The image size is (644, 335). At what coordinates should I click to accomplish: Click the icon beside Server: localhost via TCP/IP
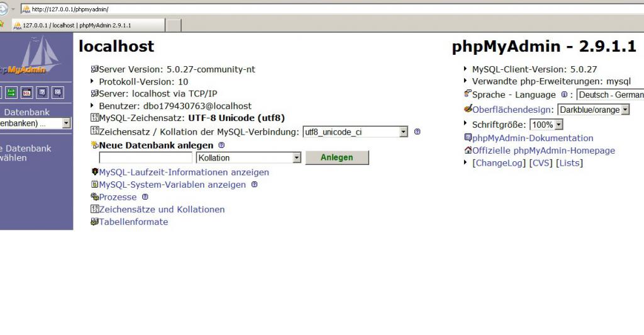94,93
